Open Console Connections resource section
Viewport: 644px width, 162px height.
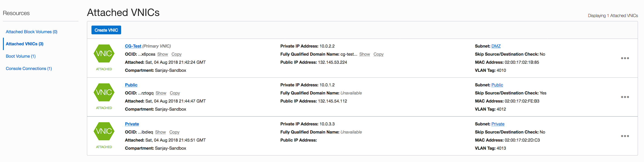click(29, 69)
